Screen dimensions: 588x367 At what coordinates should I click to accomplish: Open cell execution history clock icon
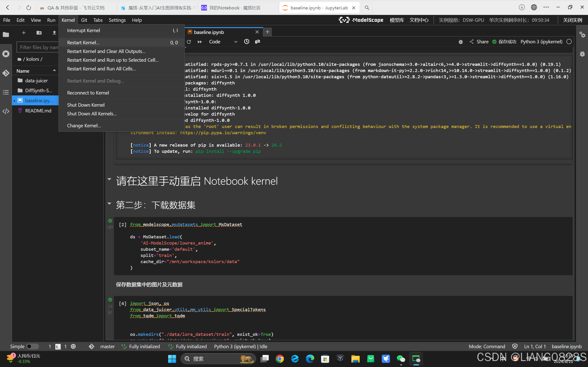tap(246, 42)
